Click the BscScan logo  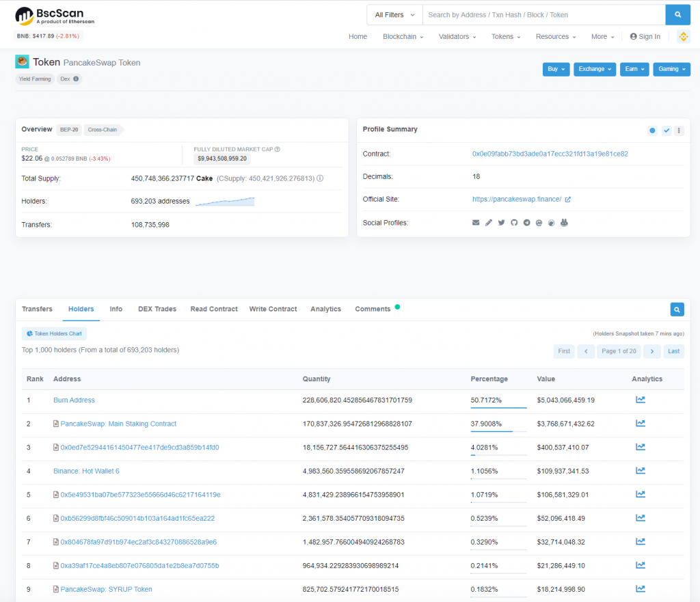48,14
